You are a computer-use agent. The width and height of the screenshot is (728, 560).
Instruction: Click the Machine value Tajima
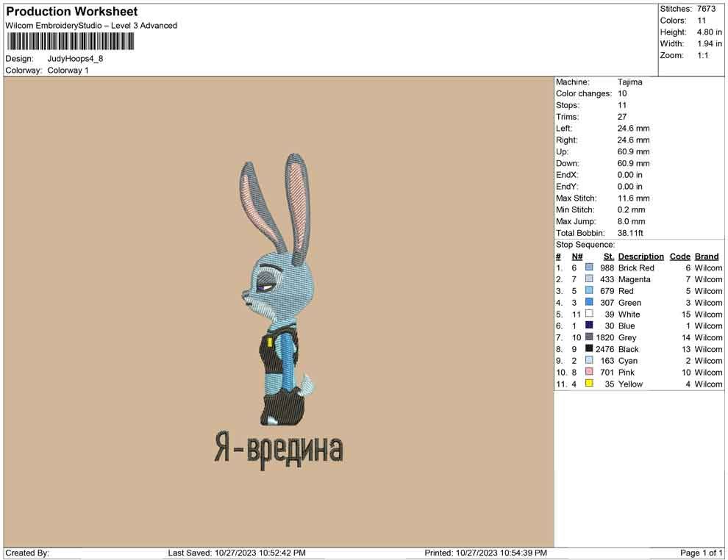629,82
